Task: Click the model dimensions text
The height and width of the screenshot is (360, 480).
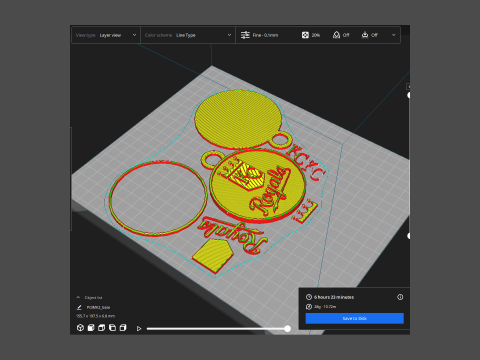Action: tap(96, 316)
